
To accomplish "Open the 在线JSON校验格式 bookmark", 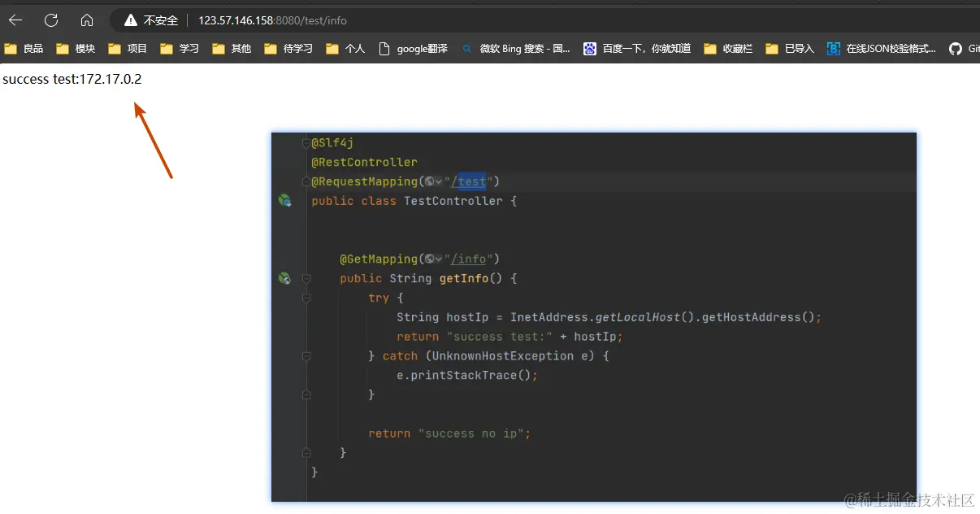I will (x=882, y=49).
